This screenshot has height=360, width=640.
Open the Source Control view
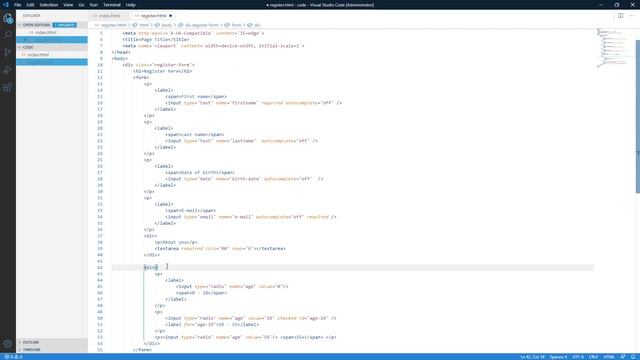(8, 52)
